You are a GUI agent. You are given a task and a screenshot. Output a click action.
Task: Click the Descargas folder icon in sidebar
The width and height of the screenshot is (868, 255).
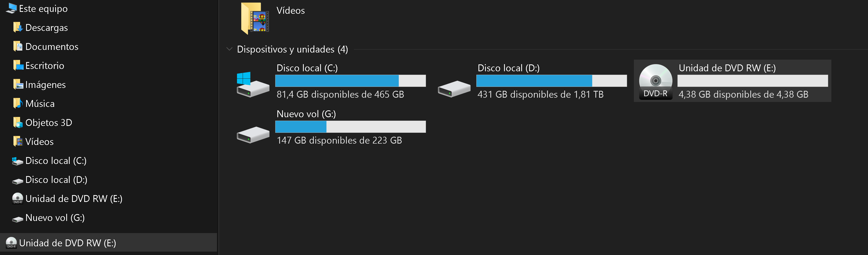pos(18,27)
